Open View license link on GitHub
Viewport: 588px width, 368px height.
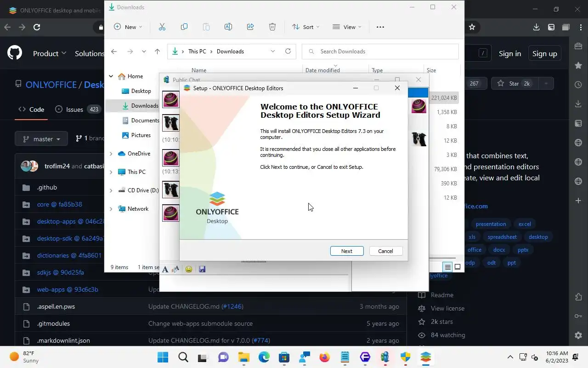(447, 308)
